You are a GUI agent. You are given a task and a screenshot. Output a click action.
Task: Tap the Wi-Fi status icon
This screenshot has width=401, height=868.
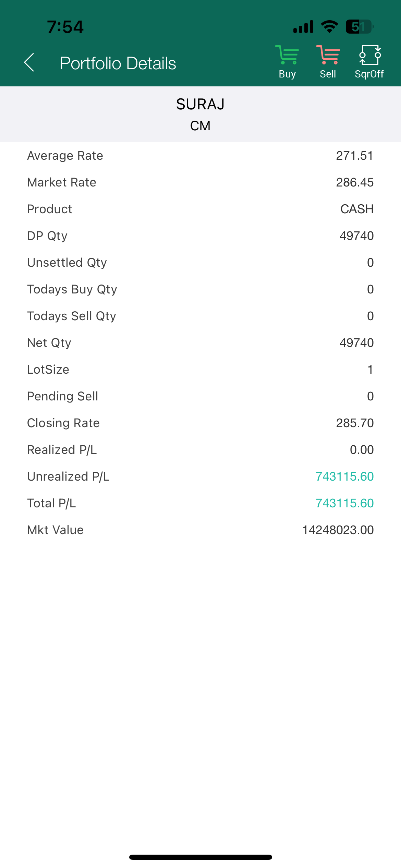point(329,27)
